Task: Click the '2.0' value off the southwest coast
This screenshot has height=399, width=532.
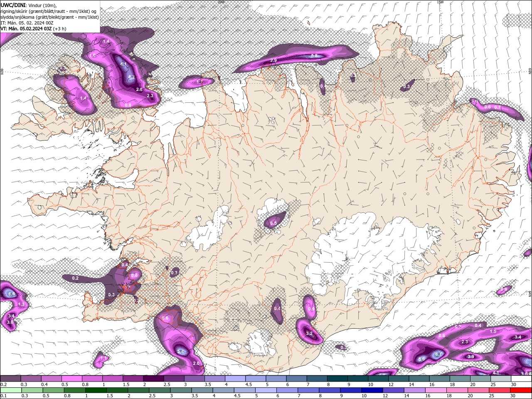Action: coord(196,363)
